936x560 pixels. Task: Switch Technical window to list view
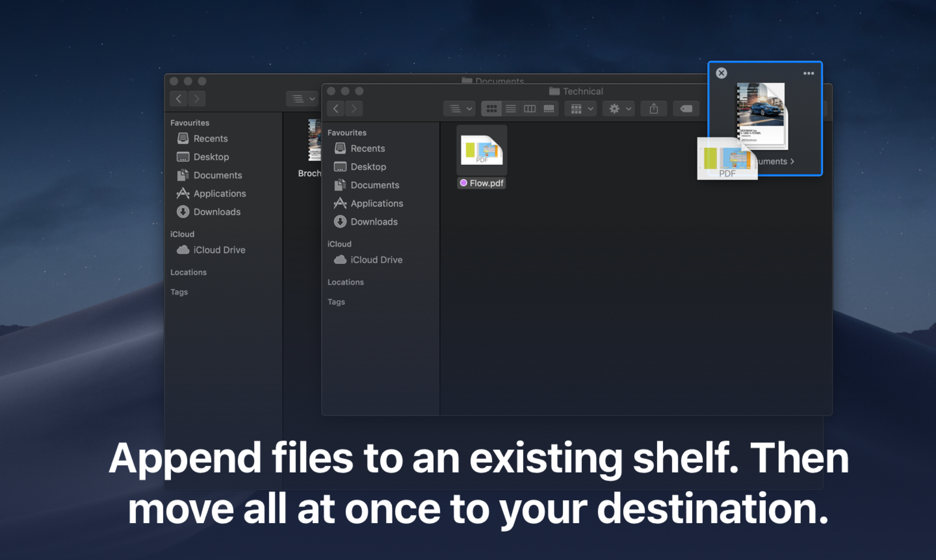coord(511,109)
